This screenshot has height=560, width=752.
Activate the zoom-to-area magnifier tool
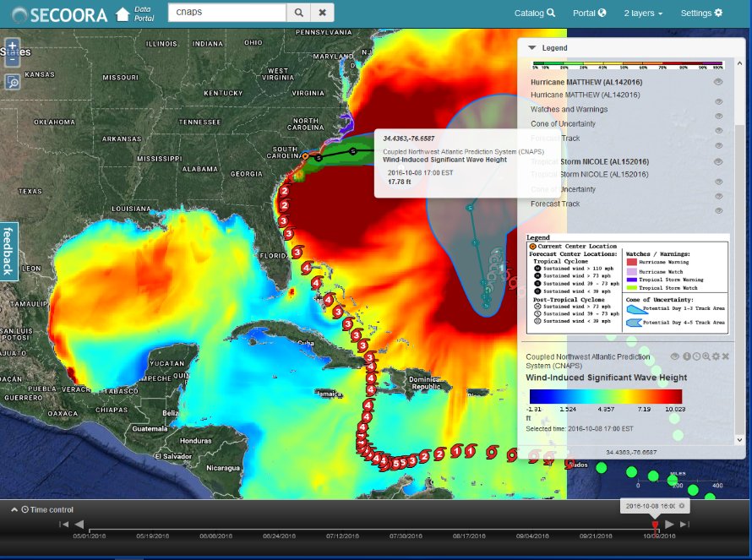pyautogui.click(x=13, y=83)
